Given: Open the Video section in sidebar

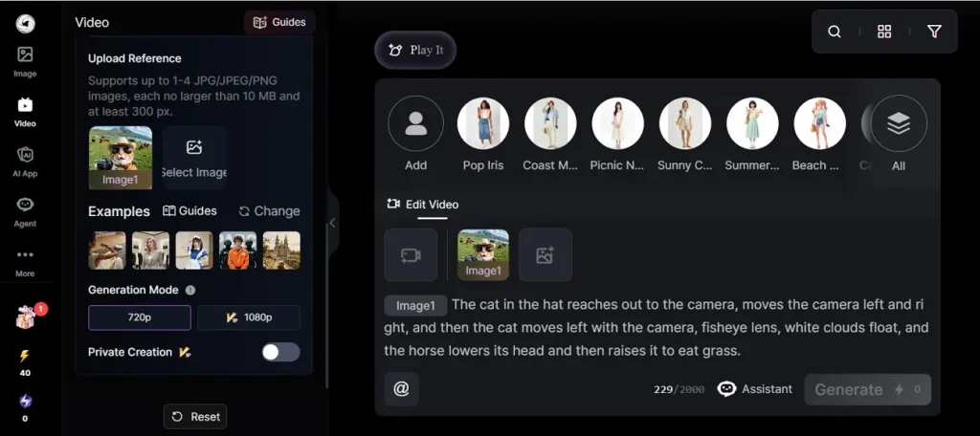Looking at the screenshot, I should [x=25, y=112].
